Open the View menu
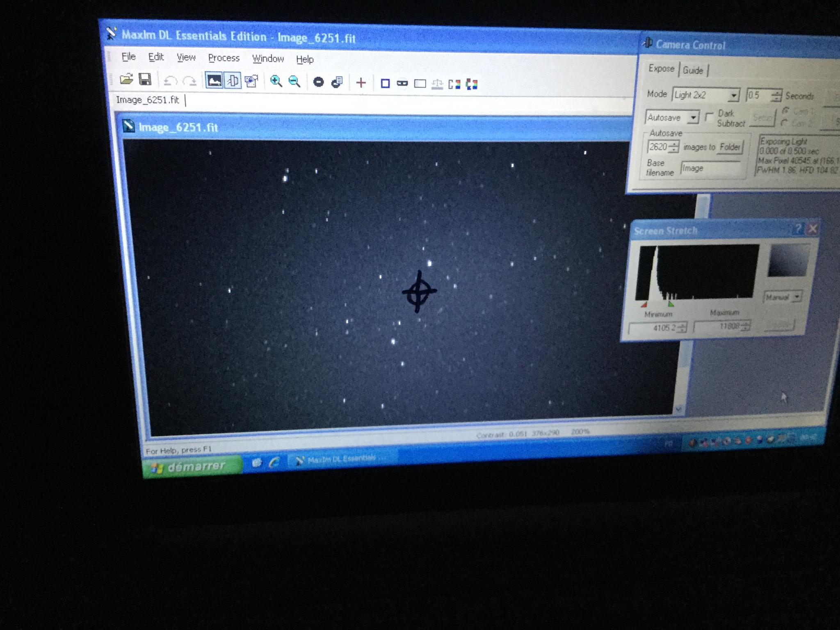Image resolution: width=840 pixels, height=630 pixels. [x=186, y=57]
